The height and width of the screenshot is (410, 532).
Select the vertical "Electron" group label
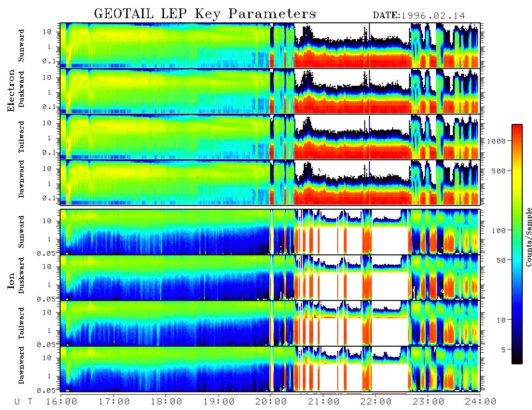click(x=11, y=90)
